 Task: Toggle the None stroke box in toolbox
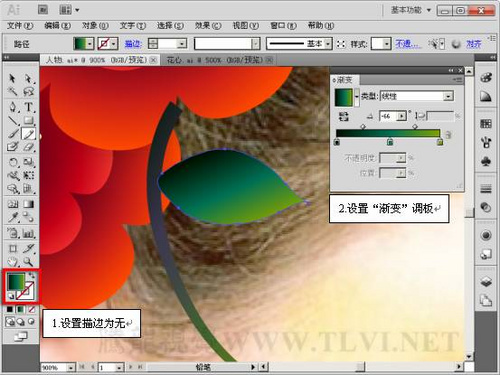(25, 291)
